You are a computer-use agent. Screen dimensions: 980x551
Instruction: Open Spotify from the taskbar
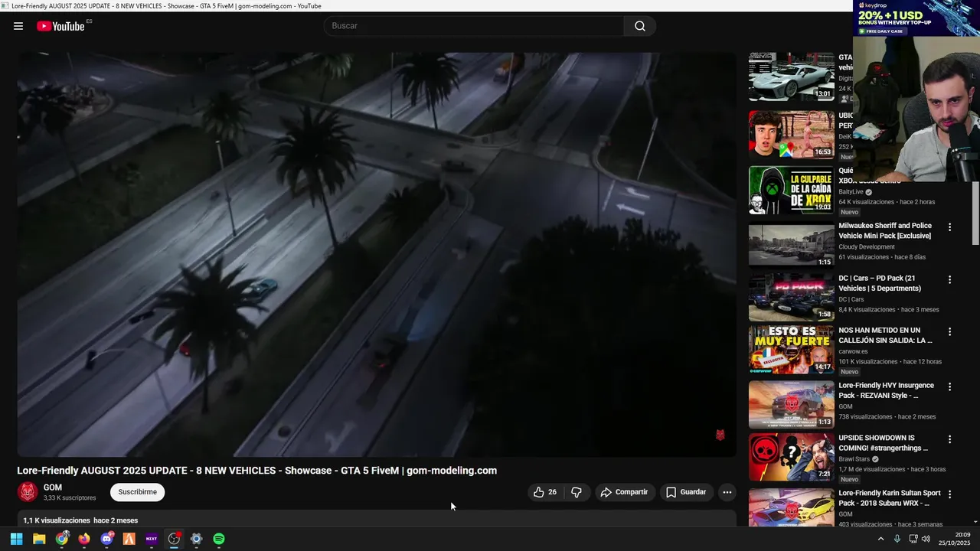coord(219,539)
